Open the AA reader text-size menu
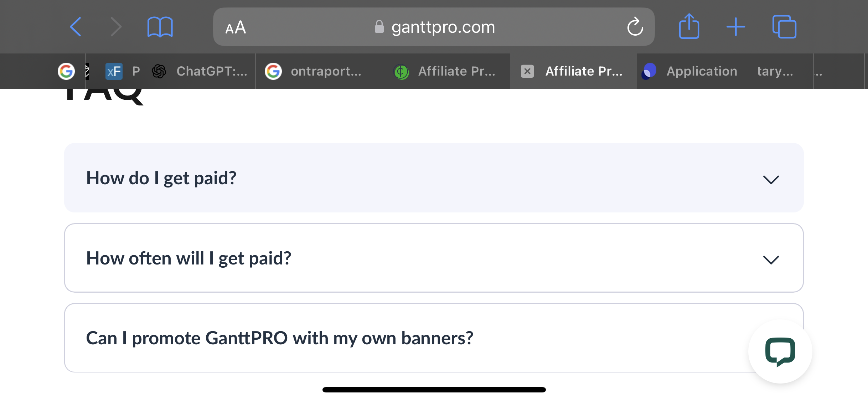The height and width of the screenshot is (401, 868). (236, 27)
